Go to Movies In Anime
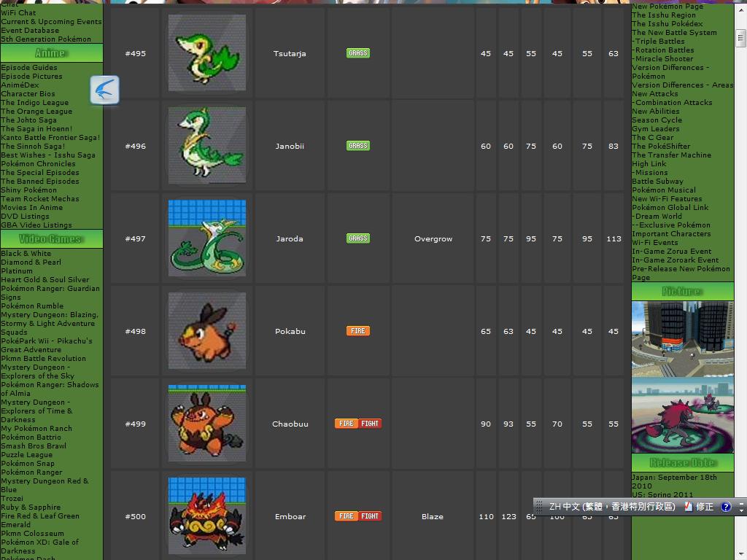This screenshot has width=747, height=560. [32, 208]
